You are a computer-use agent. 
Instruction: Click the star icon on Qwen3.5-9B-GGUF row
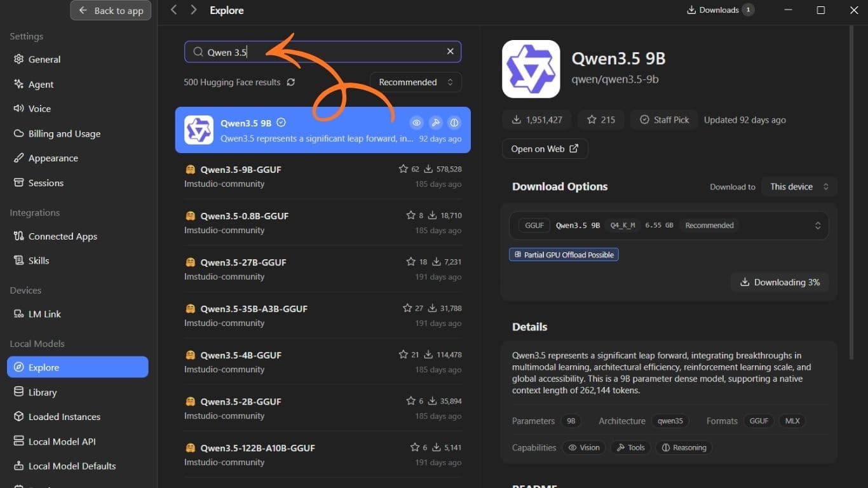(x=403, y=169)
